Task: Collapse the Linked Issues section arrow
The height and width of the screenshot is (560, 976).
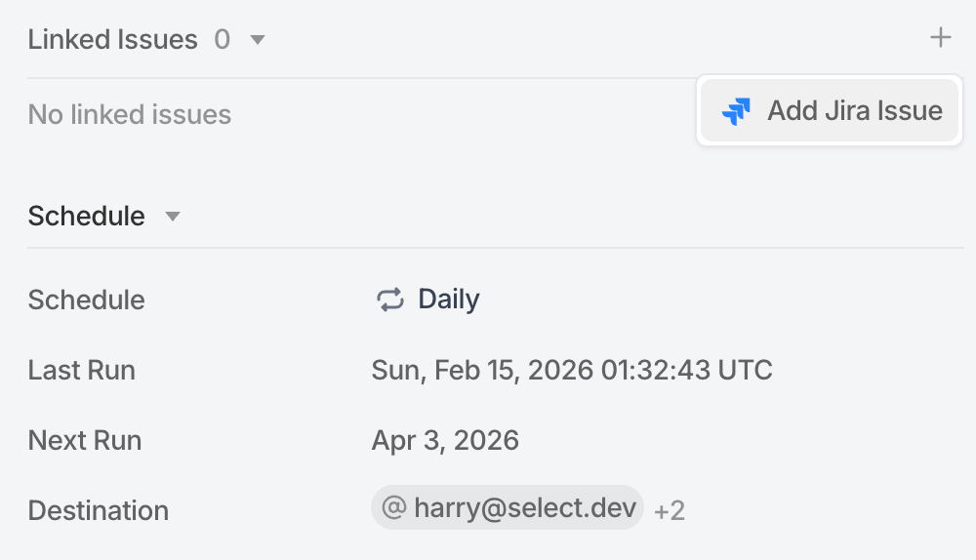Action: coord(258,40)
